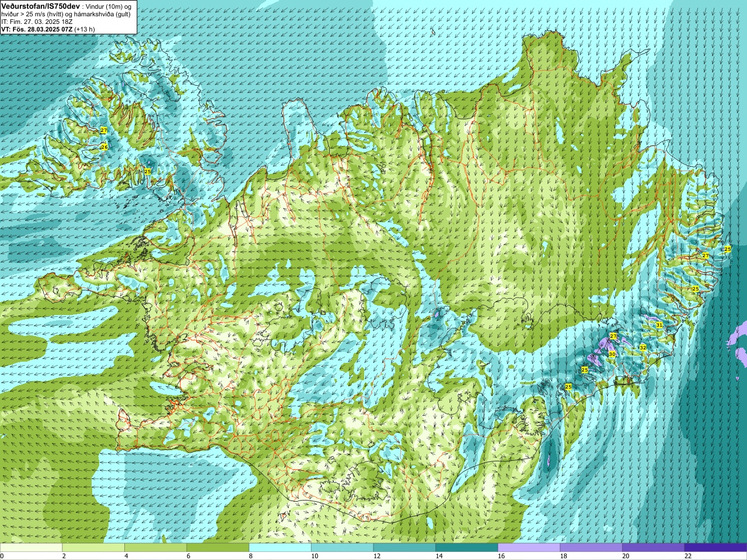
Task: Click the '25' gust marker in the Westfjords
Action: (148, 171)
